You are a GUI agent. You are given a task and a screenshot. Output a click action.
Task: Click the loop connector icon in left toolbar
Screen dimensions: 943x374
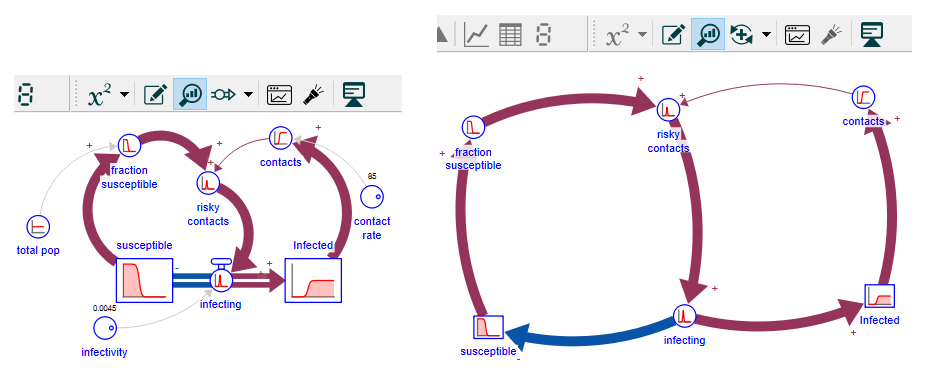[x=223, y=94]
